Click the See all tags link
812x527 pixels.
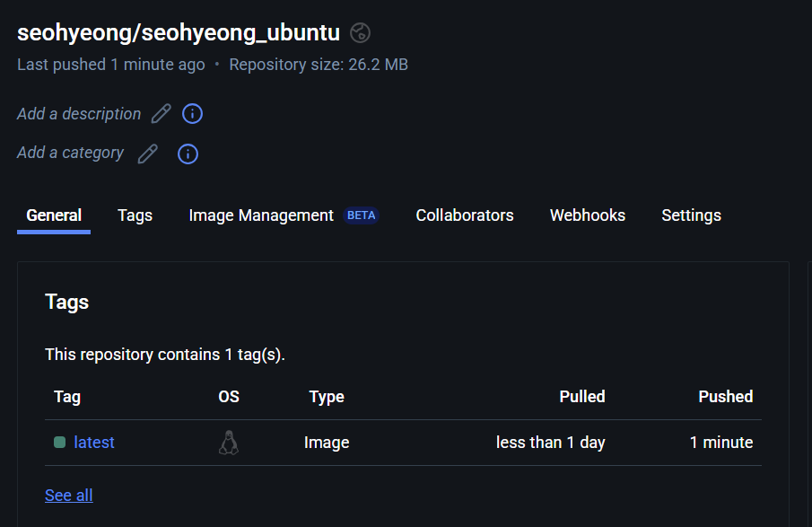(x=69, y=496)
